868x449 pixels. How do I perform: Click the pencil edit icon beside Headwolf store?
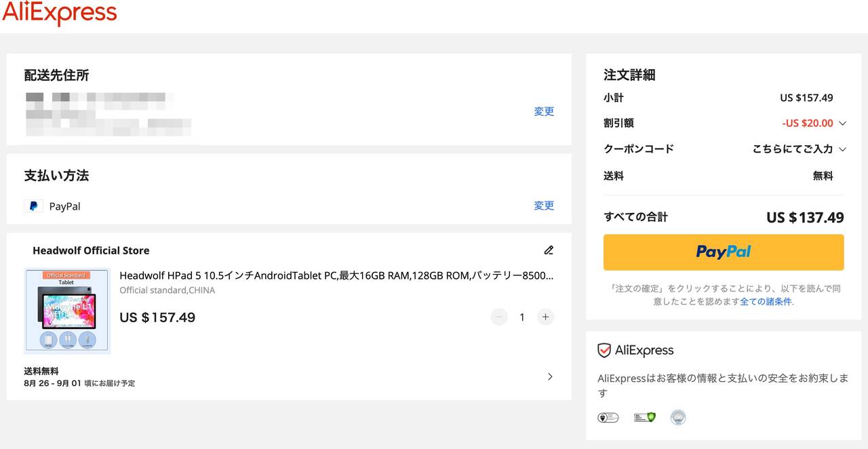tap(549, 250)
